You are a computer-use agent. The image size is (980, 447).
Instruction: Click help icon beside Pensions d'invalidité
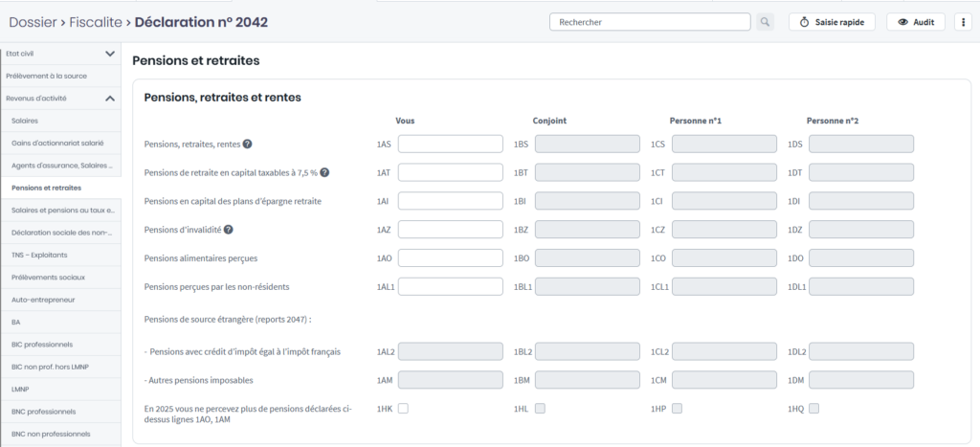pyautogui.click(x=229, y=230)
